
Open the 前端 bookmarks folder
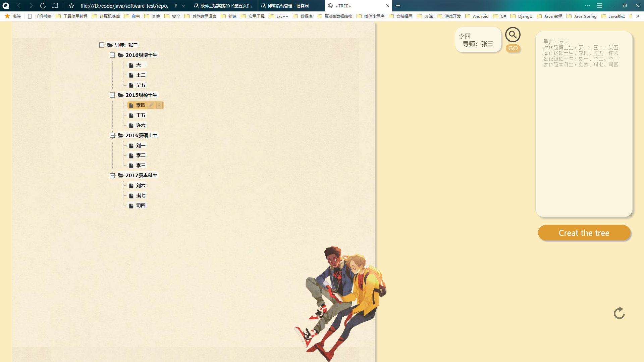(x=229, y=16)
